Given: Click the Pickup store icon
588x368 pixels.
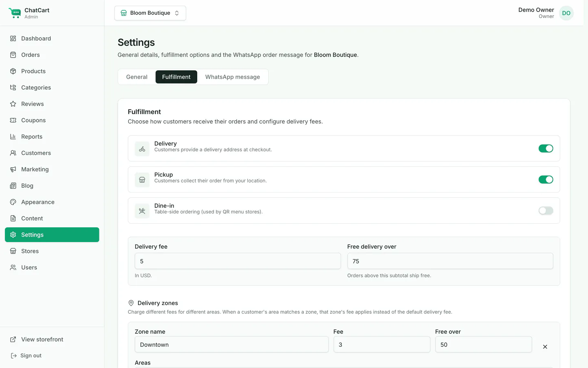Looking at the screenshot, I should pos(142,180).
